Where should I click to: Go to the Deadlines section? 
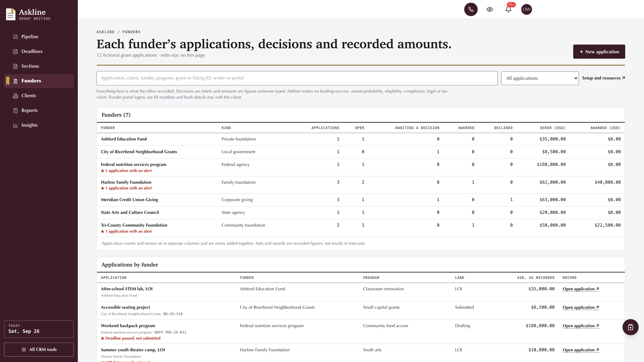tap(39, 51)
